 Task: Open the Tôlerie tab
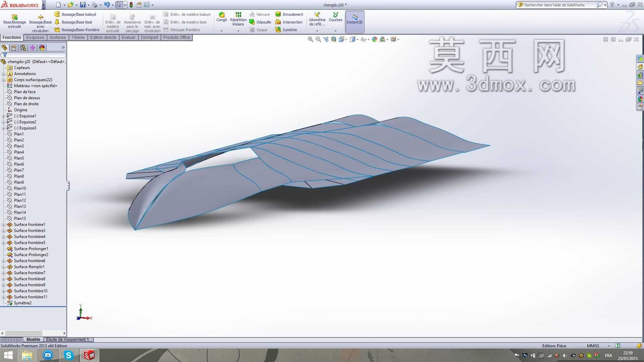point(78,38)
